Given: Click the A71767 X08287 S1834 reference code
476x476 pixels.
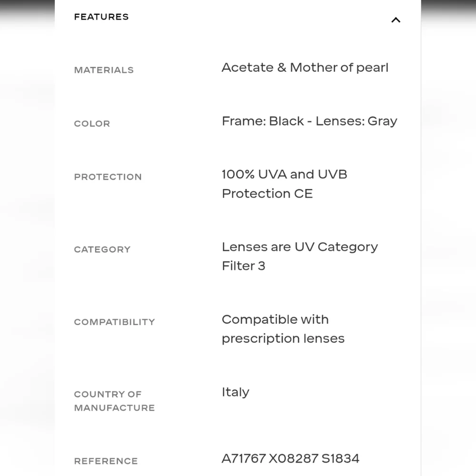Looking at the screenshot, I should point(290,458).
